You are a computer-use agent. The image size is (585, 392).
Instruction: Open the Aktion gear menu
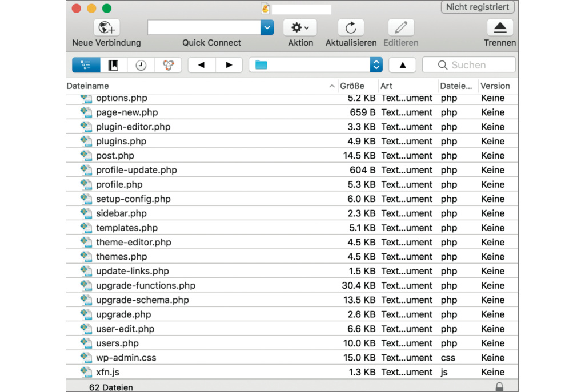pos(300,27)
